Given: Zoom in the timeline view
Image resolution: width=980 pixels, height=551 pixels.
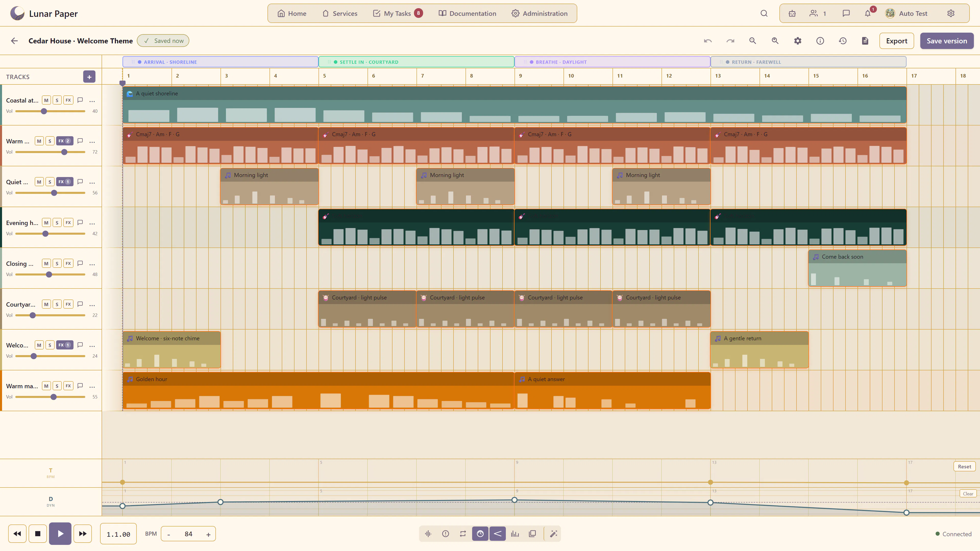Looking at the screenshot, I should (775, 41).
